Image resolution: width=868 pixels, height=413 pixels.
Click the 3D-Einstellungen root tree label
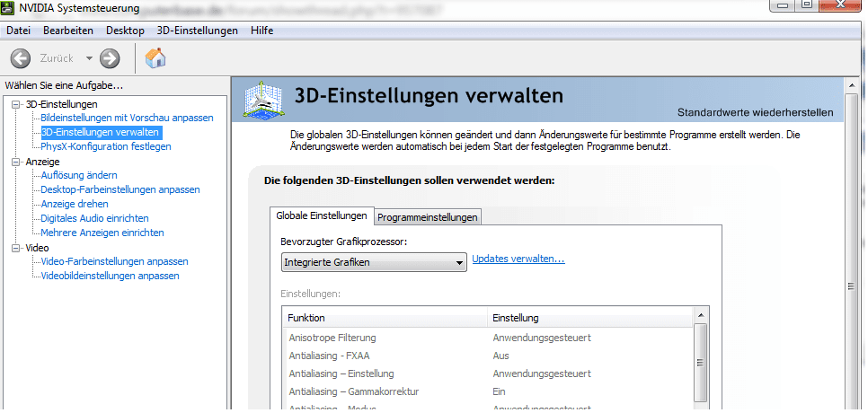click(61, 104)
